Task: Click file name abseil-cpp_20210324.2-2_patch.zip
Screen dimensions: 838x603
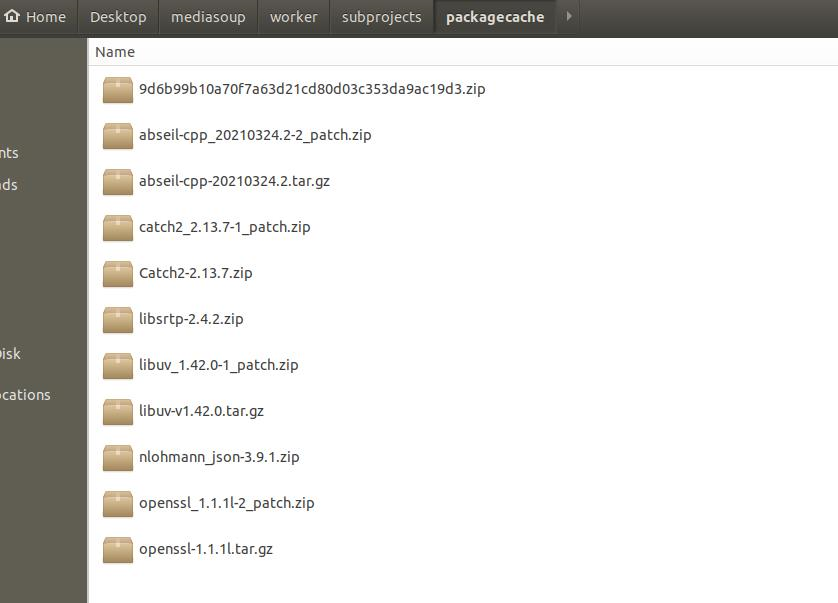Action: click(x=255, y=135)
